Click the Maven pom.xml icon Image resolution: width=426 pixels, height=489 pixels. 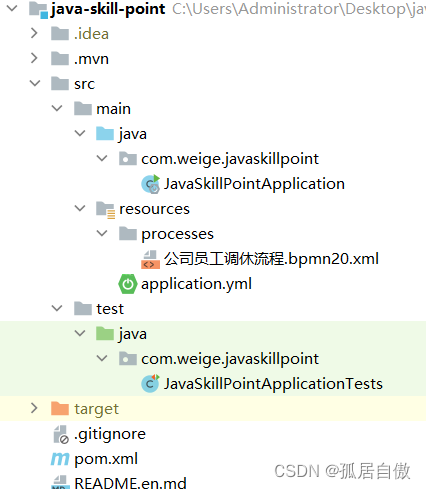click(x=60, y=459)
